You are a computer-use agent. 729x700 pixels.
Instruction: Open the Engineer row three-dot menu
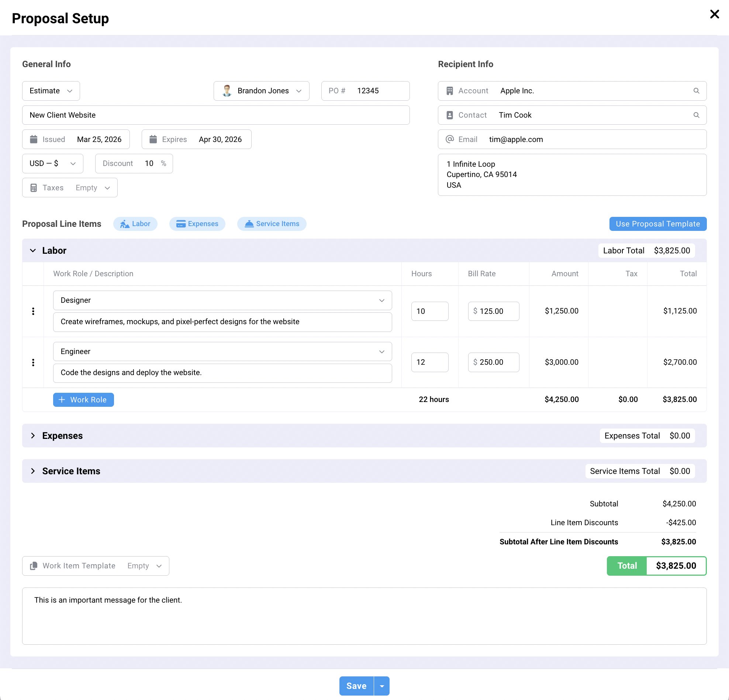click(33, 362)
